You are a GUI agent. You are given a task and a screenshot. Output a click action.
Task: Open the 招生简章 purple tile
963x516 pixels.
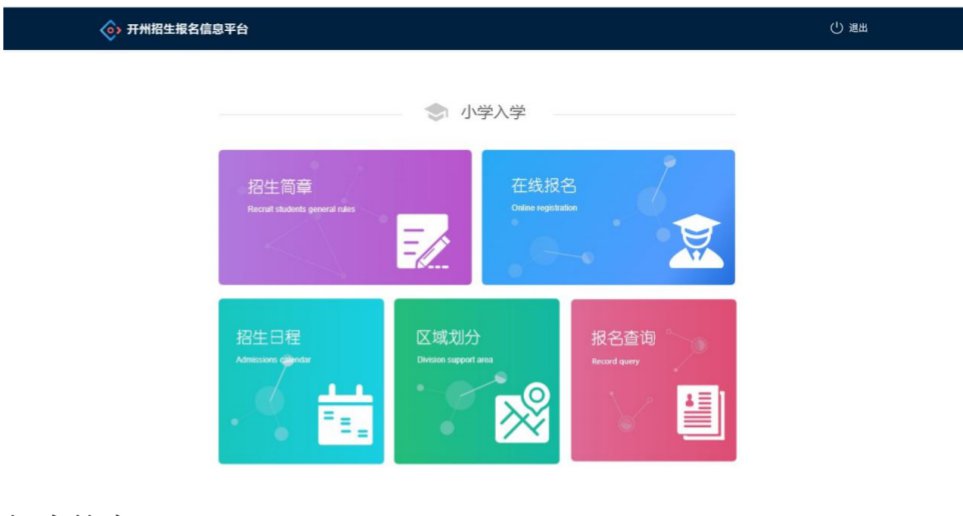(345, 217)
